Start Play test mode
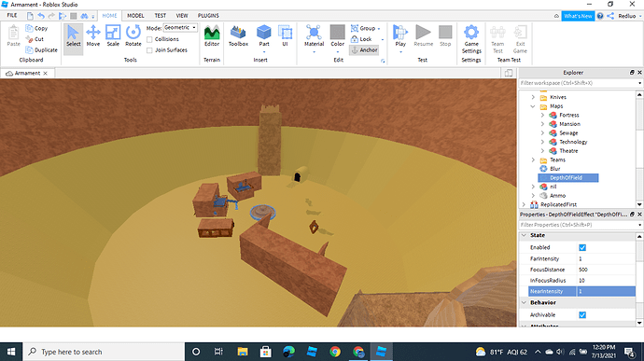 click(x=400, y=36)
